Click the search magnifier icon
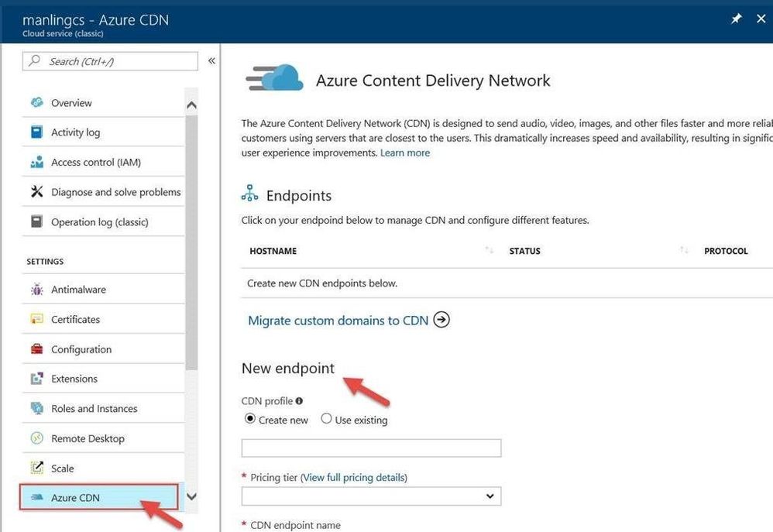Image resolution: width=773 pixels, height=532 pixels. coord(34,60)
